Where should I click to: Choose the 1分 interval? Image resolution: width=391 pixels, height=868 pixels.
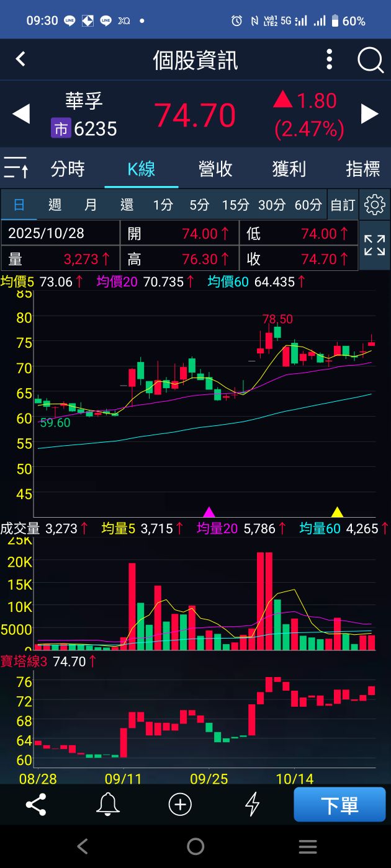coord(163,205)
